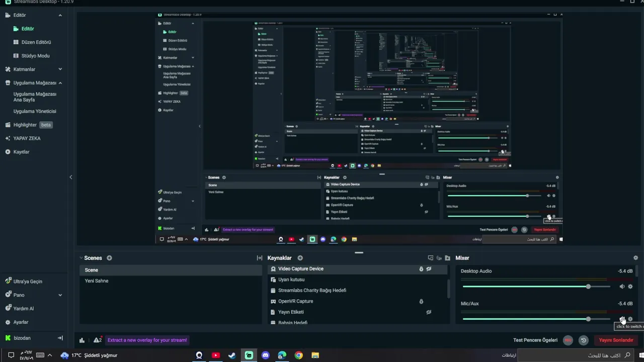Viewport: 644px width, 362px height.
Task: Add a new source in Kaynaklar
Action: pyautogui.click(x=300, y=258)
